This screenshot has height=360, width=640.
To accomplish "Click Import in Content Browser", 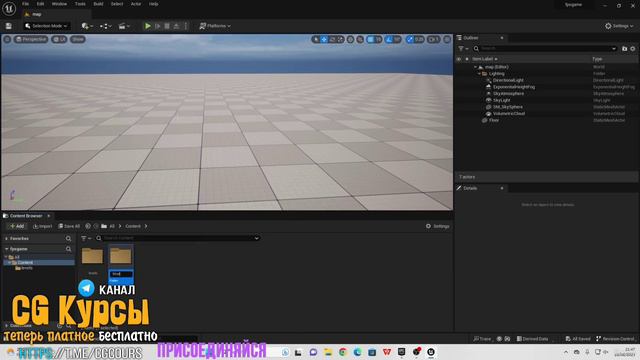I will 42,226.
